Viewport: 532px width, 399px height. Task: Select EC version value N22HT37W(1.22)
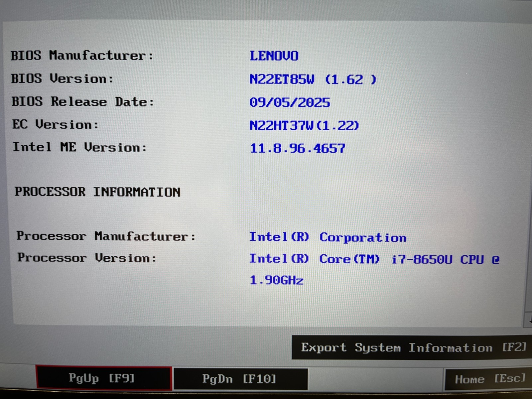pos(304,125)
